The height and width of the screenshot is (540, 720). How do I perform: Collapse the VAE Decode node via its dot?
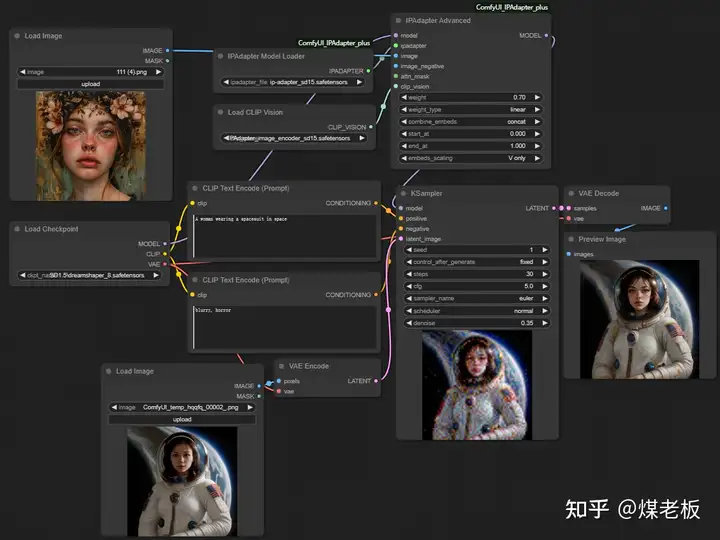[571, 193]
